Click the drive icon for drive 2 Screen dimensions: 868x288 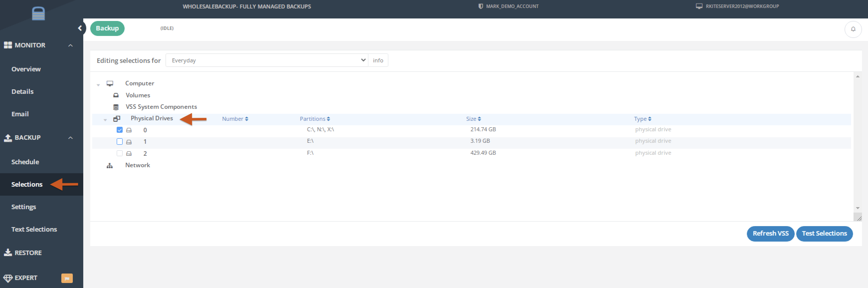(x=129, y=153)
